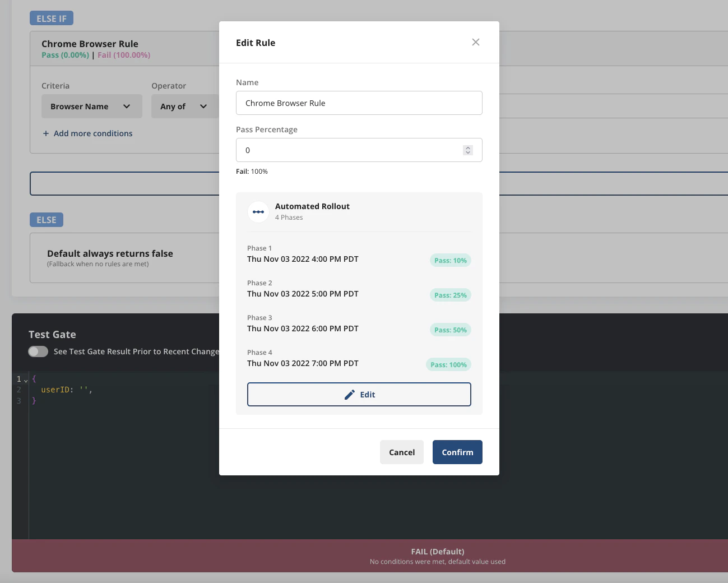This screenshot has width=728, height=583.
Task: Click the Pass: 10% badge
Action: click(x=451, y=261)
